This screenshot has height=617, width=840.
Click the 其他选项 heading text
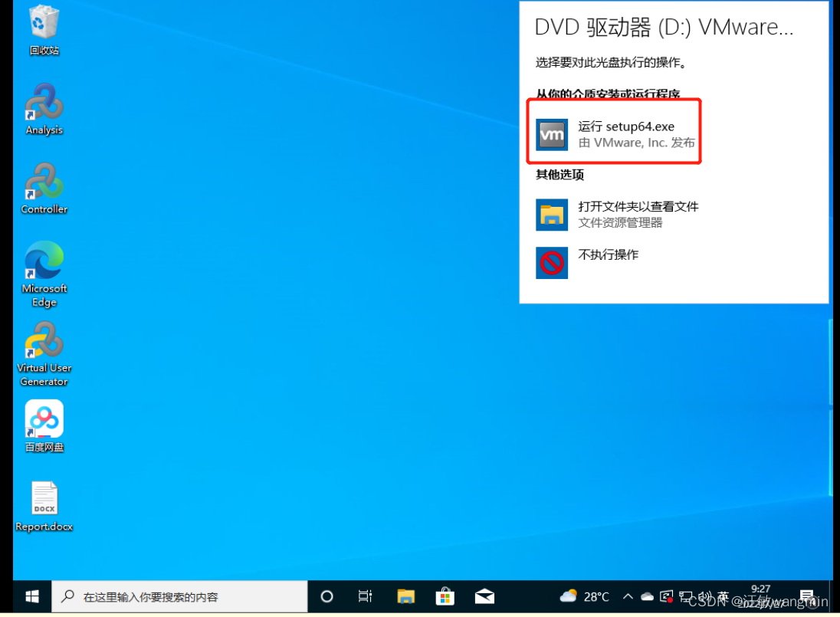click(x=559, y=175)
